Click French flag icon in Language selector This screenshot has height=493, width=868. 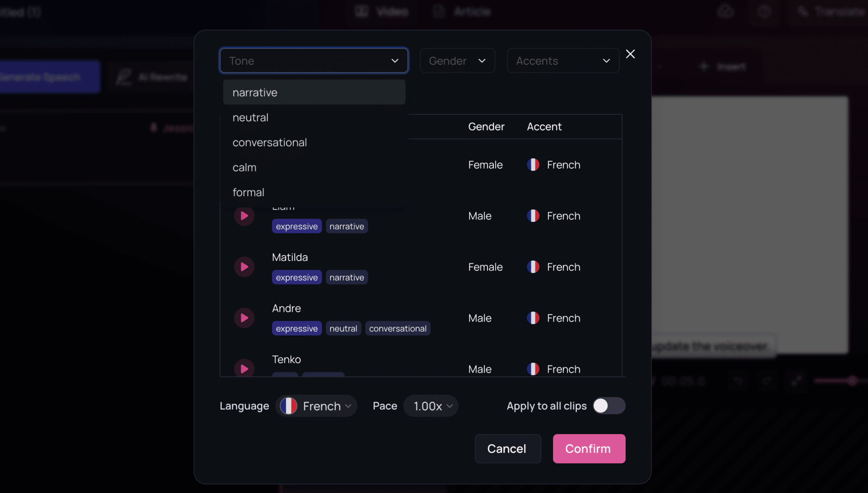point(289,406)
